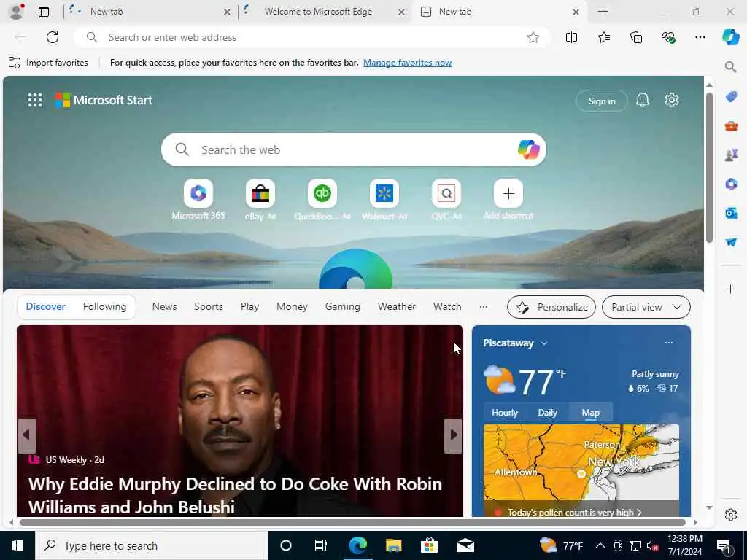Open File Explorer from taskbar

click(x=393, y=545)
